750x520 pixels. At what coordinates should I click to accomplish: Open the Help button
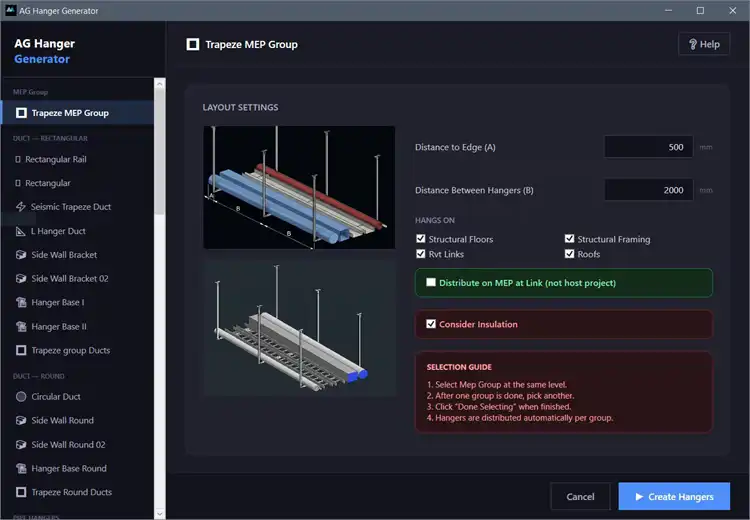[x=704, y=44]
